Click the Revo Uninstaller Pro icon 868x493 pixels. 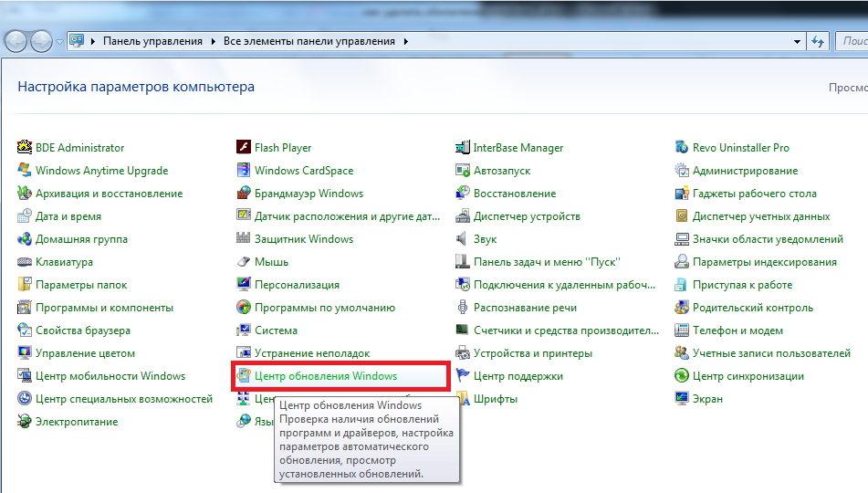click(682, 148)
